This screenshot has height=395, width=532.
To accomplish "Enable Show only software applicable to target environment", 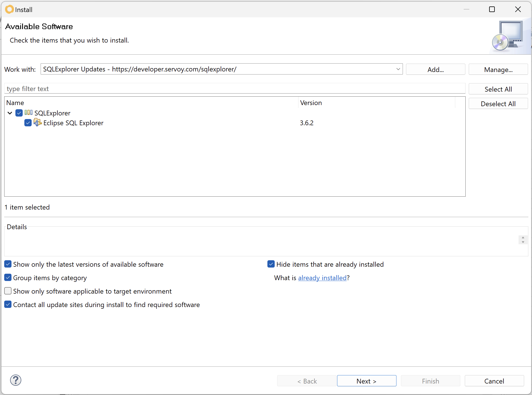I will click(x=8, y=291).
